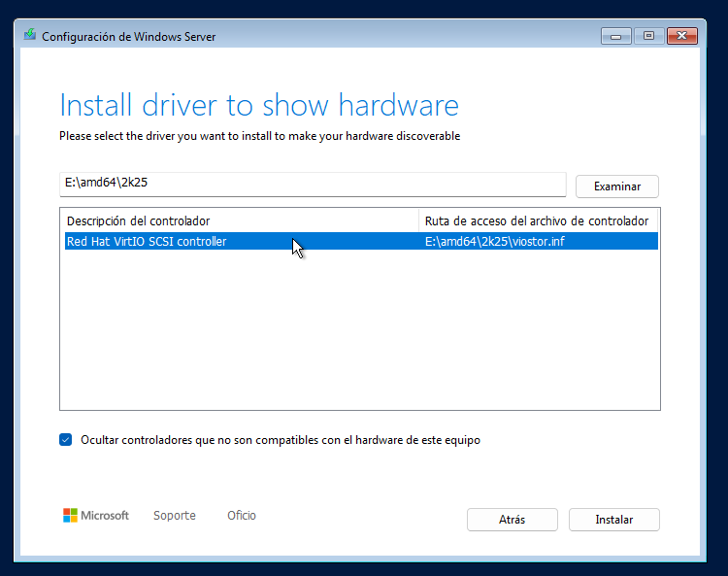The width and height of the screenshot is (728, 576).
Task: Close the Windows Server setup window
Action: point(681,36)
